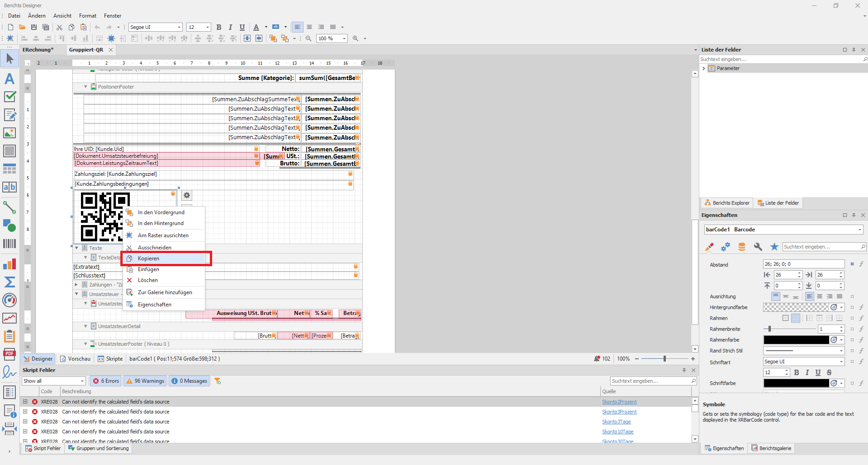Toggle the 96 Warnings filter
The height and width of the screenshot is (465, 868).
point(145,381)
